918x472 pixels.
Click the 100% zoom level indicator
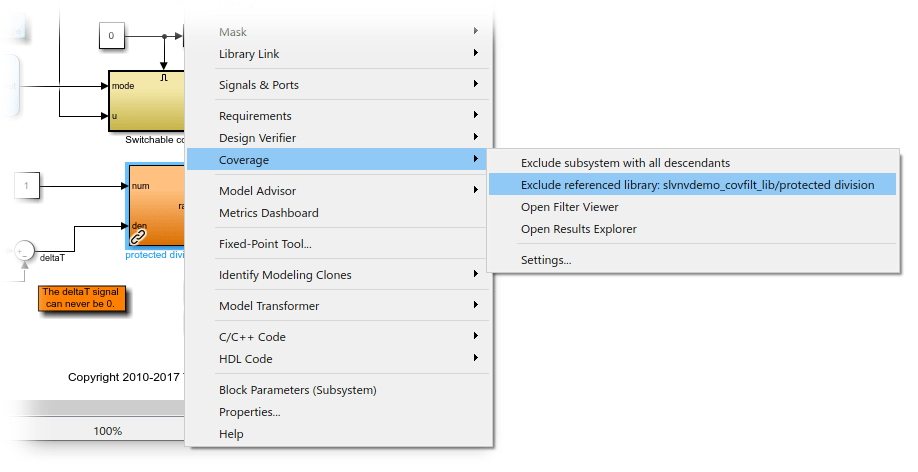coord(108,431)
